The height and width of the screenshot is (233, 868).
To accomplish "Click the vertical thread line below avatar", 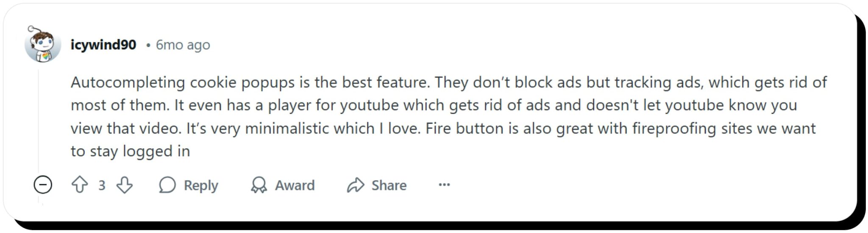I will tap(39, 123).
